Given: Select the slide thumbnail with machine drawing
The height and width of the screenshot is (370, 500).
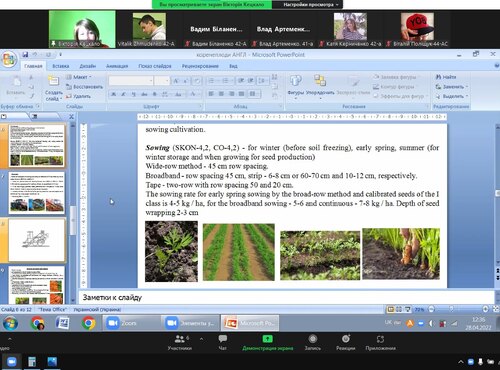Looking at the screenshot, I should [x=36, y=240].
